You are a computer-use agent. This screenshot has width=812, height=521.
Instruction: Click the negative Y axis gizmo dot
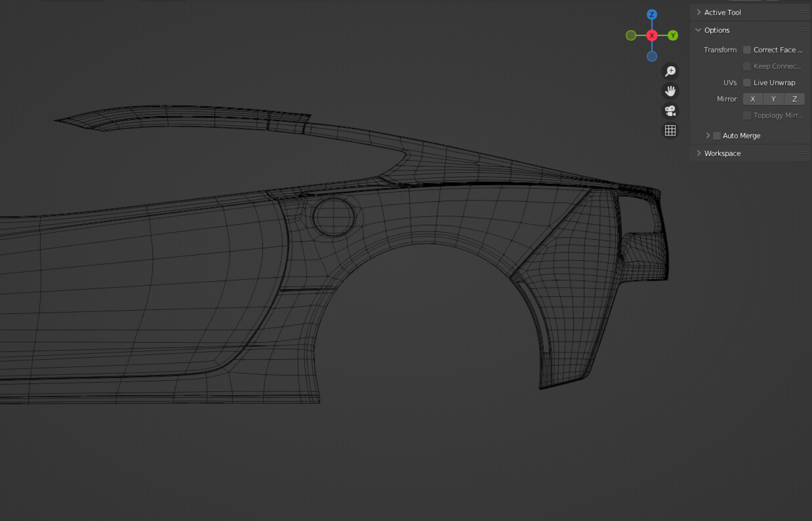tap(631, 35)
